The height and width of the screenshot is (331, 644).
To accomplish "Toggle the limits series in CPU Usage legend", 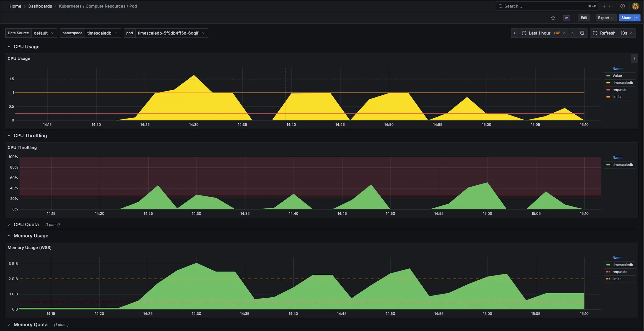I will click(x=617, y=96).
